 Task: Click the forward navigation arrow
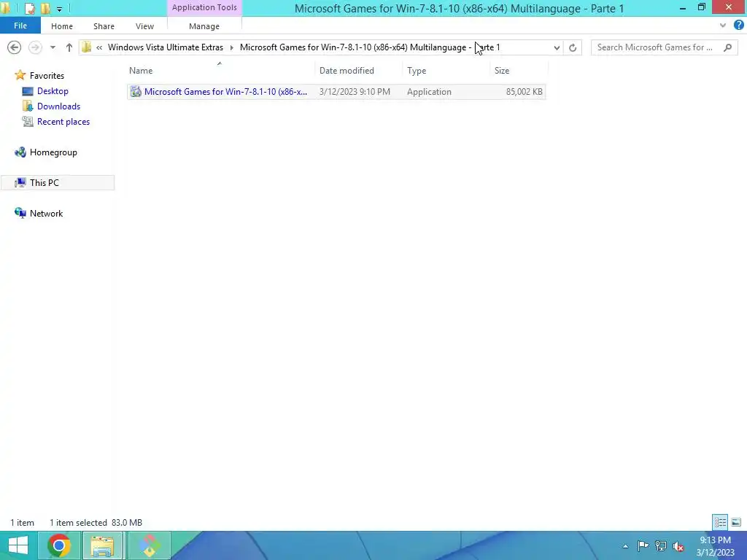click(x=35, y=47)
